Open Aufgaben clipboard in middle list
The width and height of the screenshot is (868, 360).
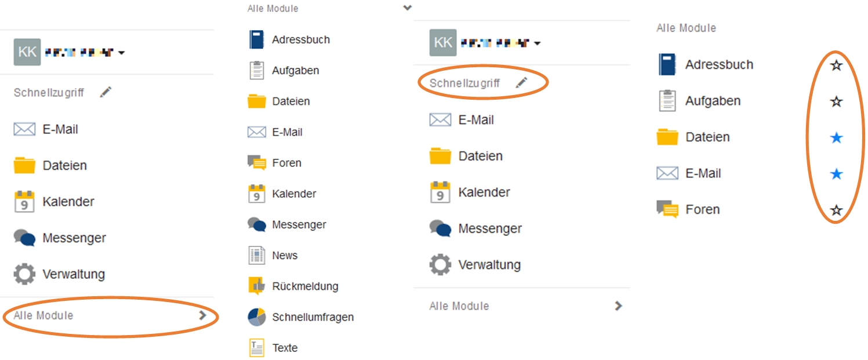tap(256, 71)
